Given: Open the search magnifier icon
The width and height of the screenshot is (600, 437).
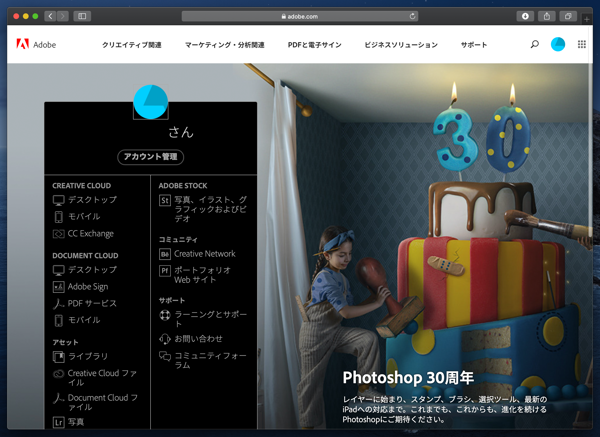Looking at the screenshot, I should pyautogui.click(x=535, y=44).
